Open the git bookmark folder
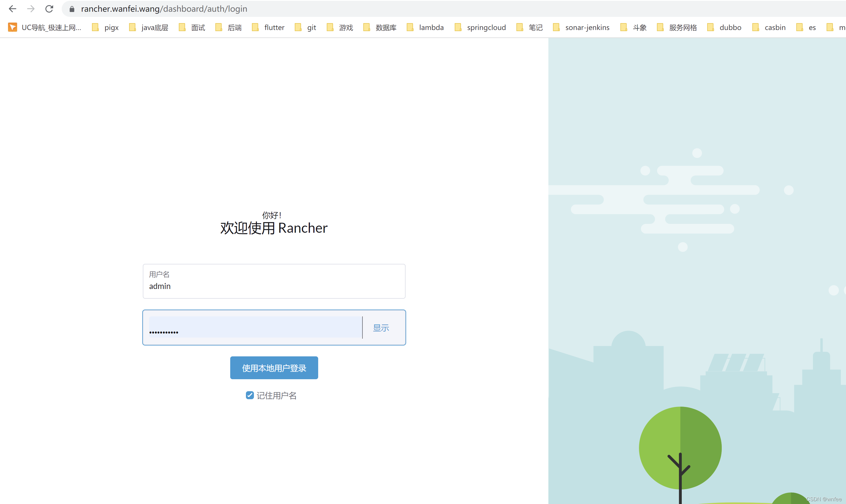Screen dimensions: 846x504 click(x=305, y=27)
